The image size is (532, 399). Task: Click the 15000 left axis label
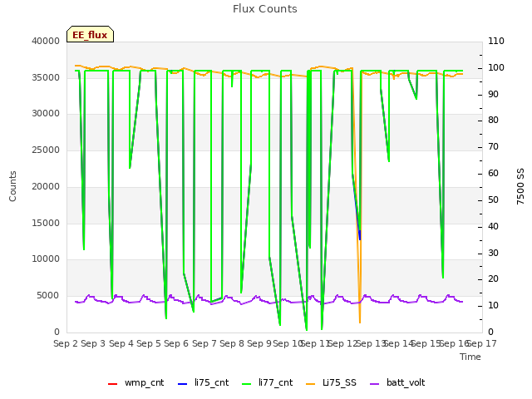click(x=46, y=223)
